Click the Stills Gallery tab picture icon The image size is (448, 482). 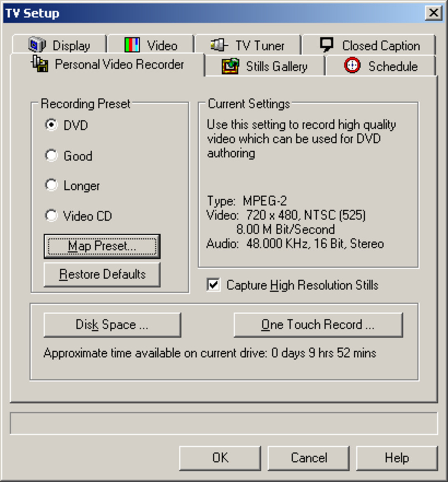click(x=230, y=66)
